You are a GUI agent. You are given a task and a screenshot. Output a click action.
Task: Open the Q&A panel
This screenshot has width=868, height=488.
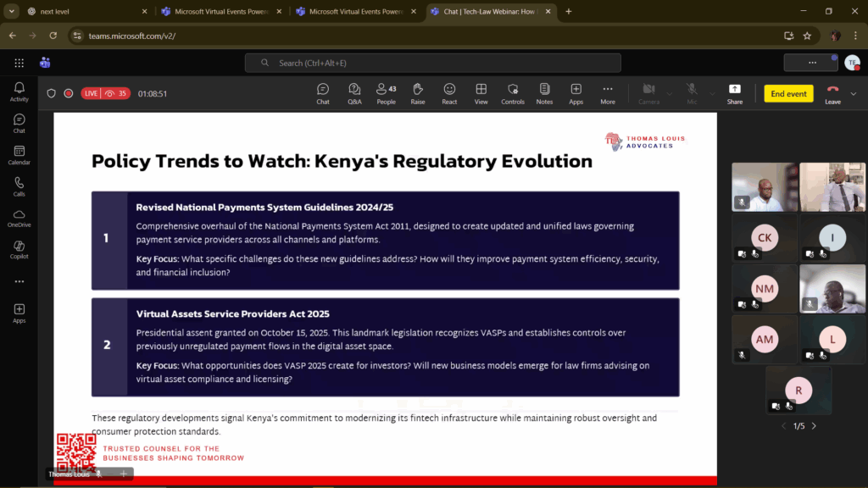pyautogui.click(x=354, y=93)
